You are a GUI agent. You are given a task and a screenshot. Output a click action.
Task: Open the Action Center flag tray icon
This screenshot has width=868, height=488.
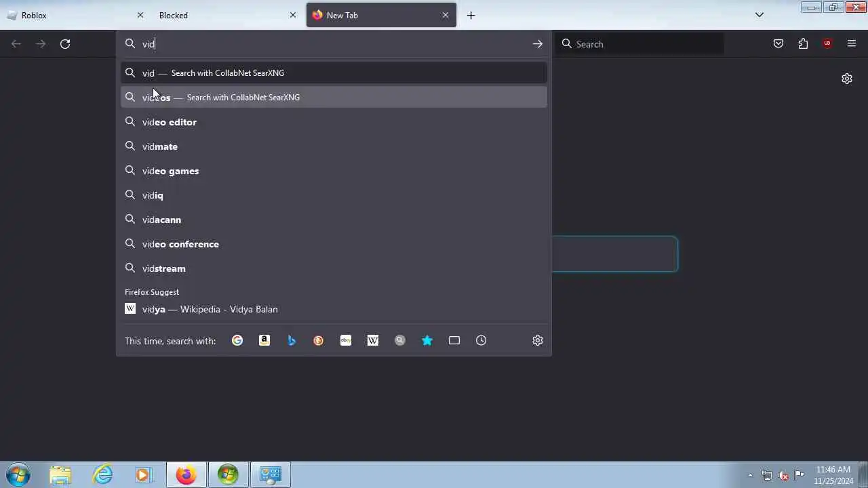pos(800,475)
